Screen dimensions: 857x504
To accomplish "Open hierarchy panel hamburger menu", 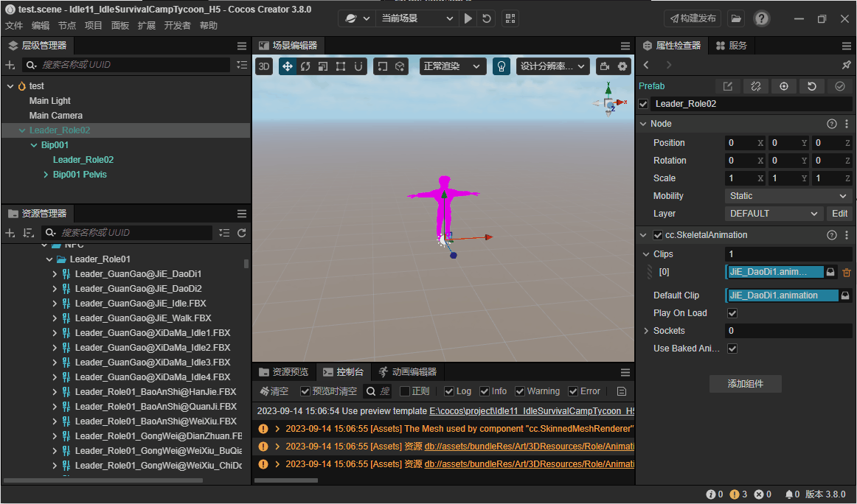I will pyautogui.click(x=242, y=46).
